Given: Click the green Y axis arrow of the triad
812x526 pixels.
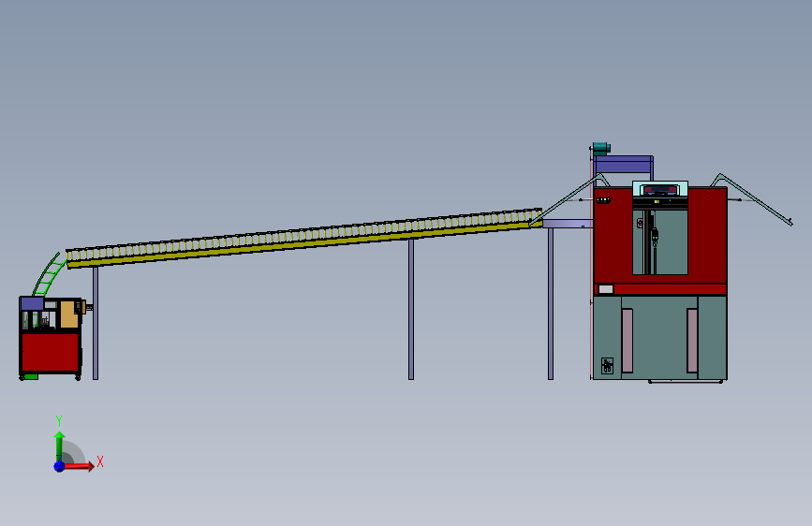Looking at the screenshot, I should tap(59, 446).
